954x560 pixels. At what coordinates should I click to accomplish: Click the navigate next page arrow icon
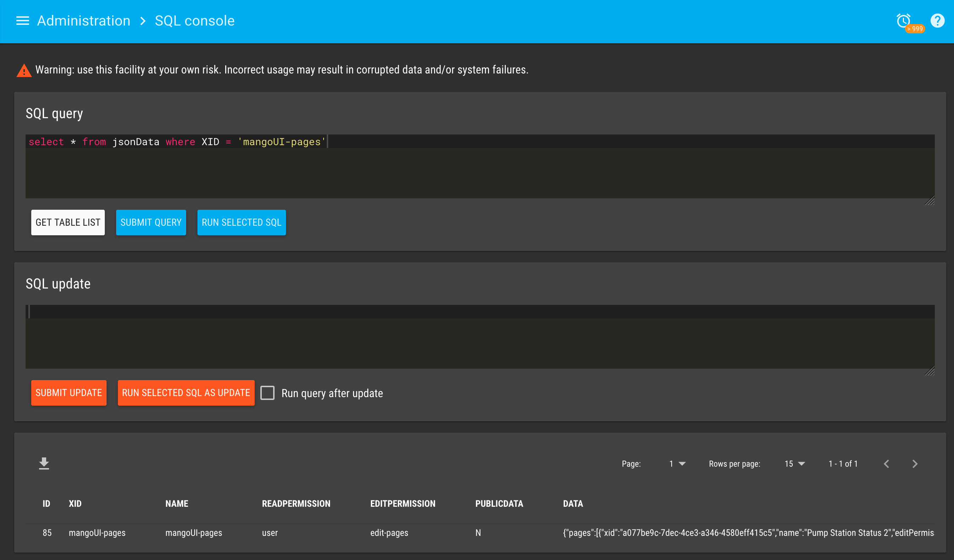pyautogui.click(x=915, y=463)
